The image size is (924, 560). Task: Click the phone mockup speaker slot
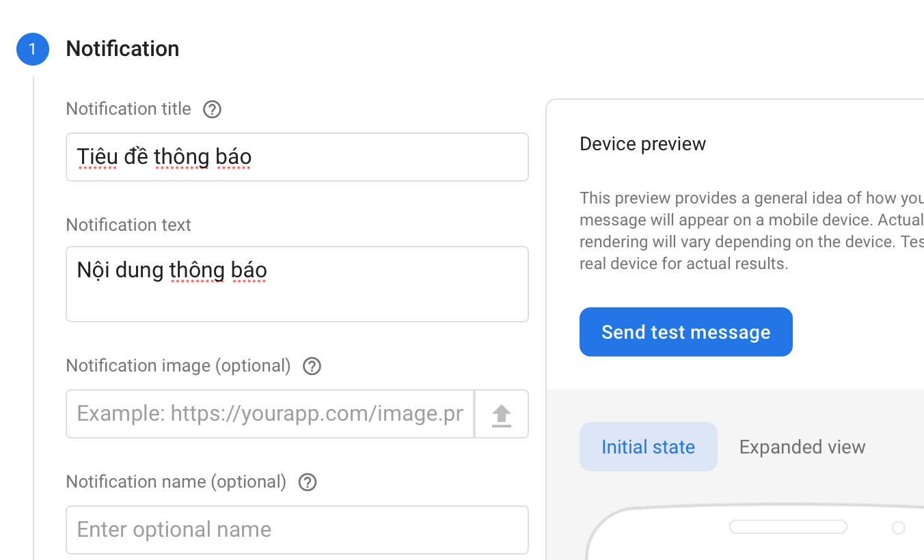(788, 527)
